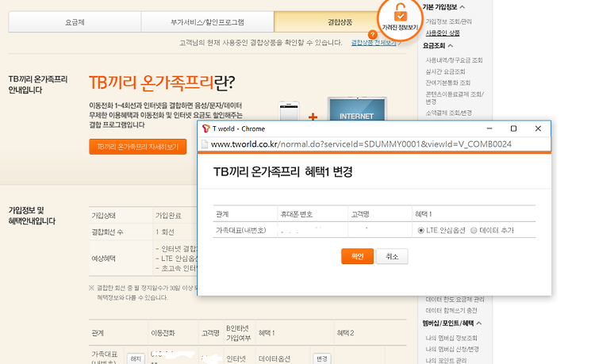
Task: Click the 가입완료 status cell
Action: (168, 216)
